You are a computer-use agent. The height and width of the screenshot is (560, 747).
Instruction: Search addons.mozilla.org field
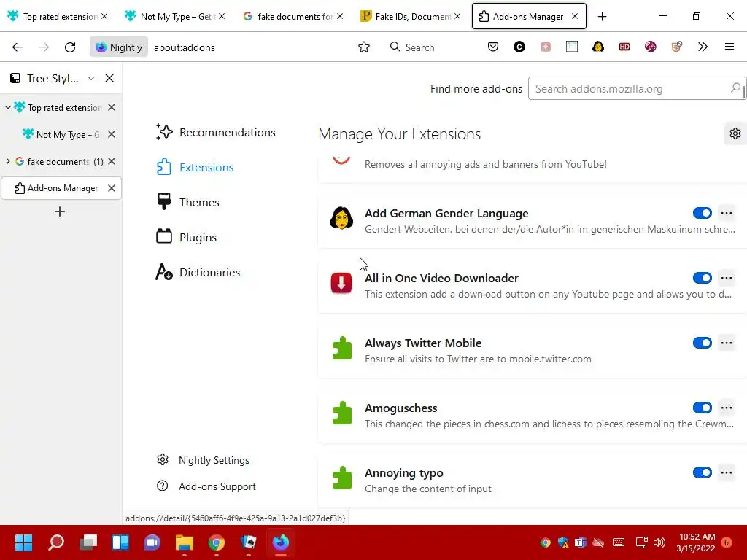click(636, 88)
